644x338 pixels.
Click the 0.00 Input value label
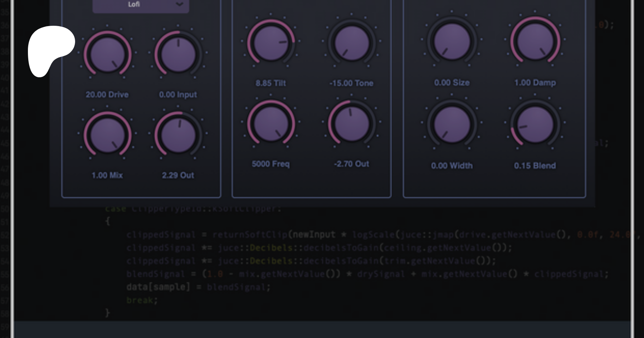[x=178, y=95]
